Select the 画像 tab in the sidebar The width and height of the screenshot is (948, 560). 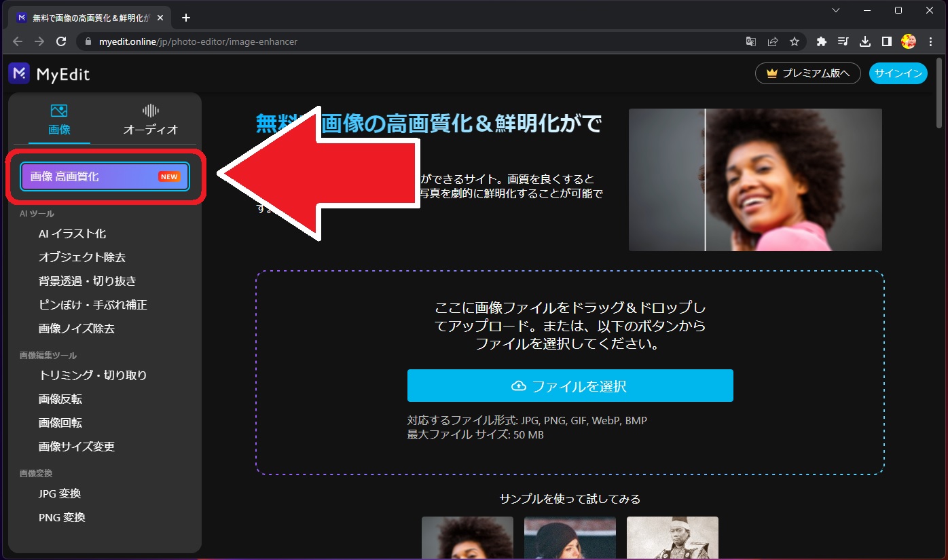tap(59, 120)
